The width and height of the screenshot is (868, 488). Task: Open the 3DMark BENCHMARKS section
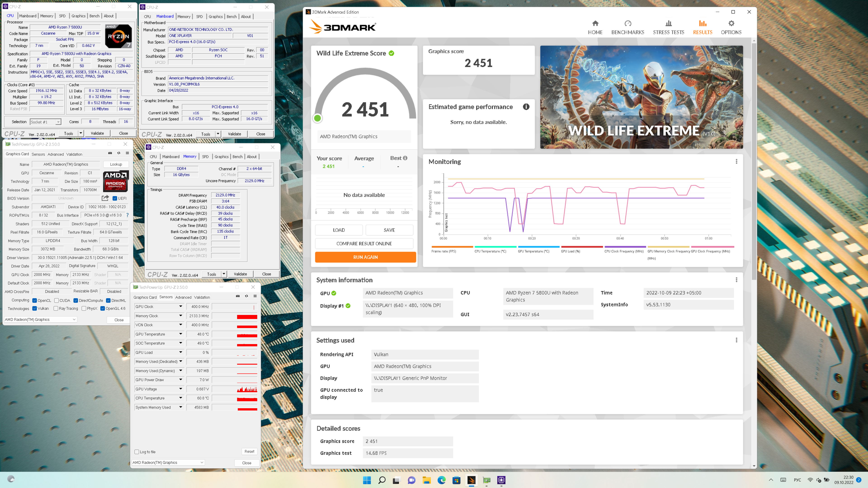tap(627, 27)
